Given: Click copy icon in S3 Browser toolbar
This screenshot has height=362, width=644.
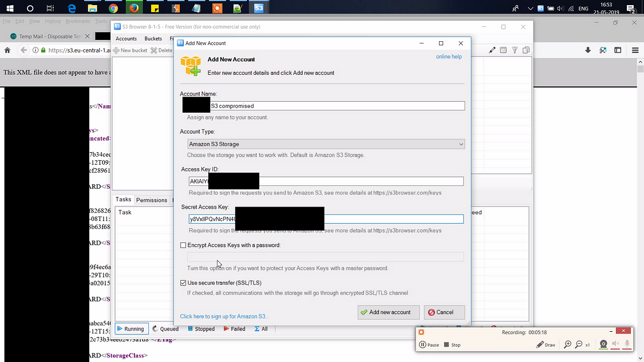Looking at the screenshot, I should [x=526, y=50].
